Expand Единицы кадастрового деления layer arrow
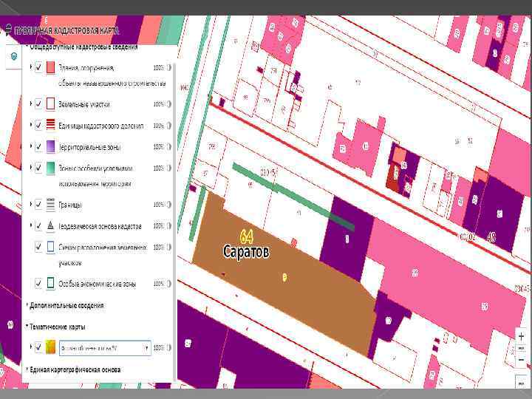The image size is (532, 399). pyautogui.click(x=31, y=125)
